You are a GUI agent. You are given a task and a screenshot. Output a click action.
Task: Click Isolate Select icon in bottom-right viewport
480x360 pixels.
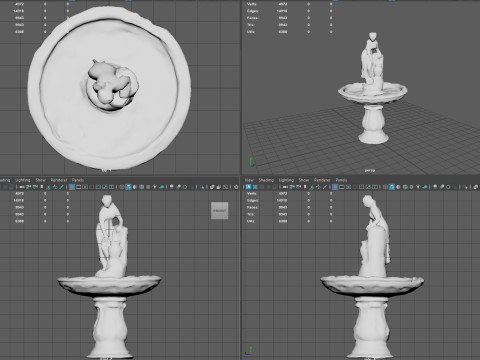click(465, 187)
